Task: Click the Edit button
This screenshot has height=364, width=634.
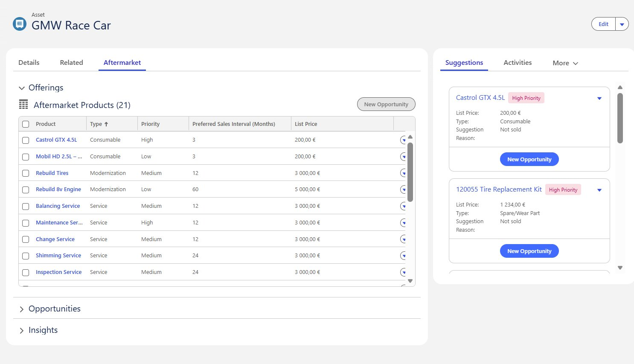Action: pos(603,24)
